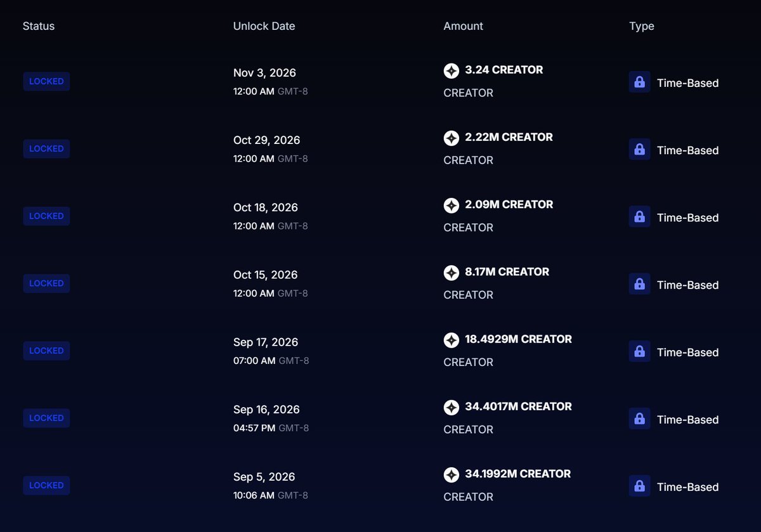Click the lock icon for the Sep 17, 2026 unlock
The width and height of the screenshot is (761, 532).
[639, 351]
